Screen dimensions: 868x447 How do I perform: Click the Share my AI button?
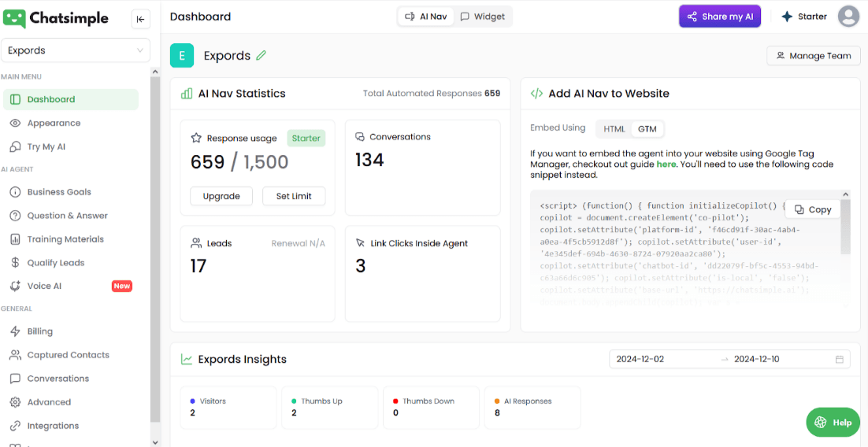click(720, 17)
